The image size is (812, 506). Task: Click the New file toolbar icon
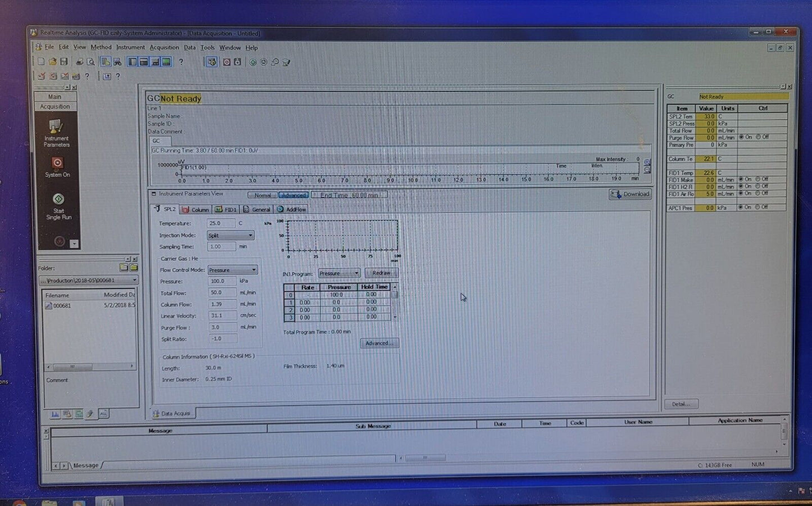coord(41,62)
